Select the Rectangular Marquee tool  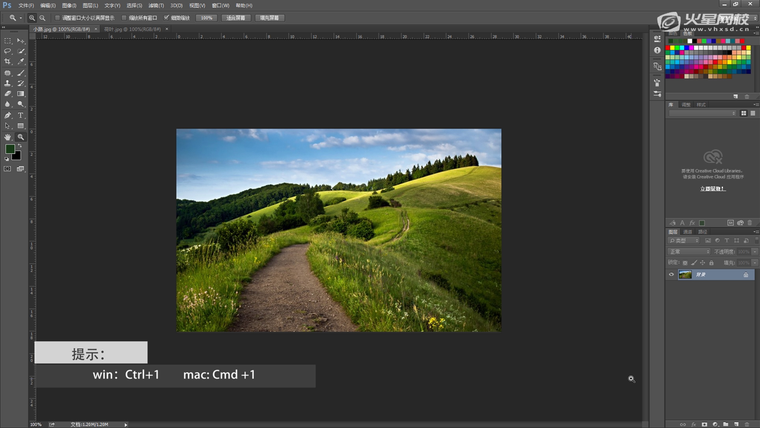8,40
